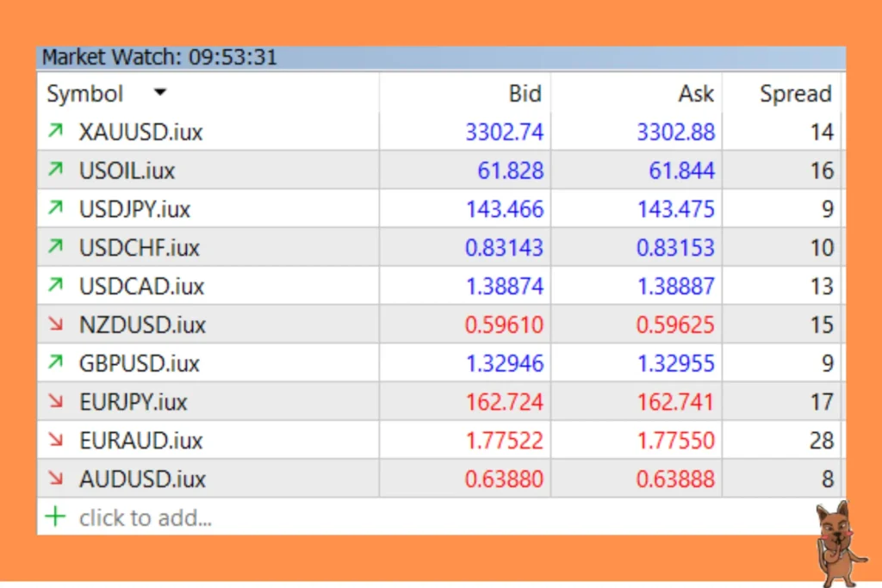Click the red arrow icon next to EURAUD.iux

coord(56,440)
